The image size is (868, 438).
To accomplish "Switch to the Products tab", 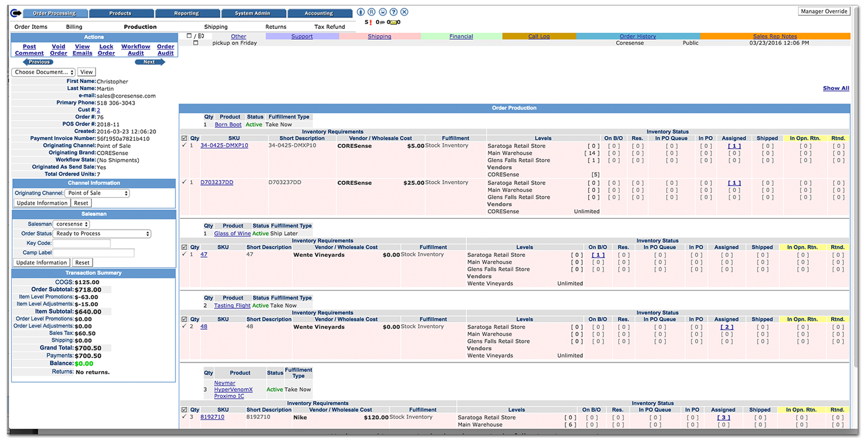I will (x=120, y=13).
